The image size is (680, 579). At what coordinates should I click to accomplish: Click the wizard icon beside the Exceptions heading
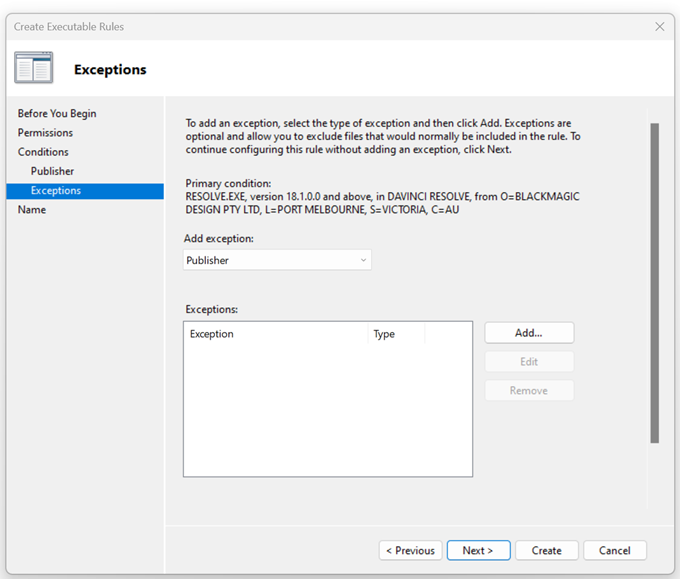pos(34,68)
